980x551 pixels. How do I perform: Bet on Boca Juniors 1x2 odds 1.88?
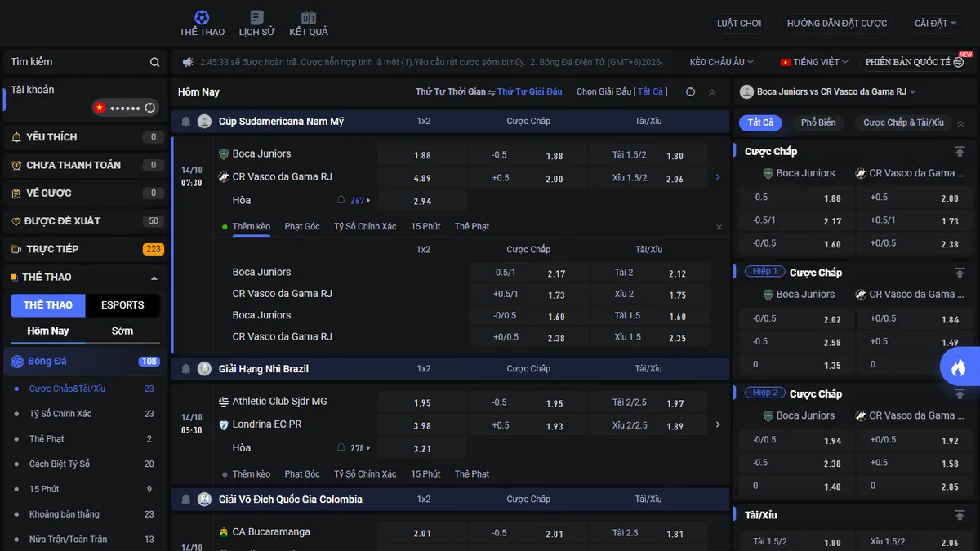(422, 155)
